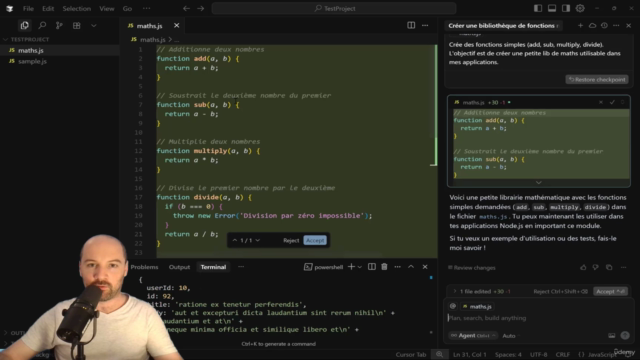The width and height of the screenshot is (640, 360).
Task: Give a thumbs up to the response
Action: click(583, 267)
